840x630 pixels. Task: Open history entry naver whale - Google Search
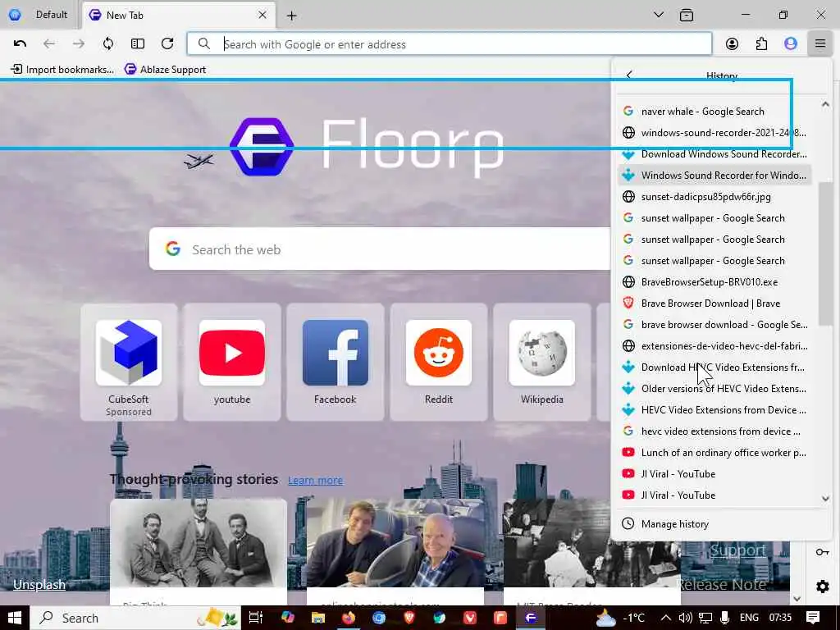pos(714,112)
